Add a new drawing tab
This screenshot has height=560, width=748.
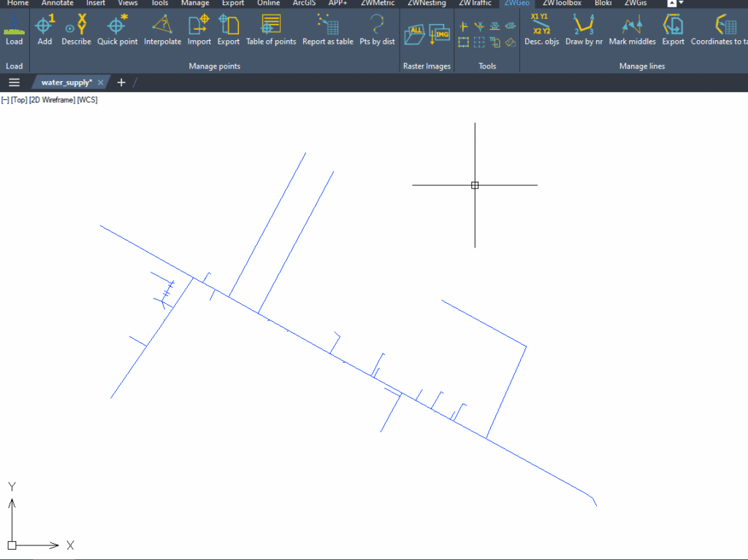[121, 83]
